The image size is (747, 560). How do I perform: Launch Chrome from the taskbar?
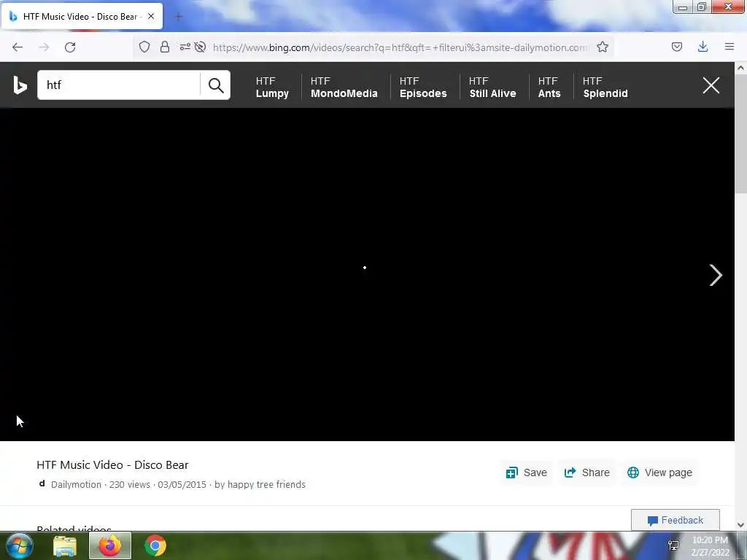tap(155, 545)
